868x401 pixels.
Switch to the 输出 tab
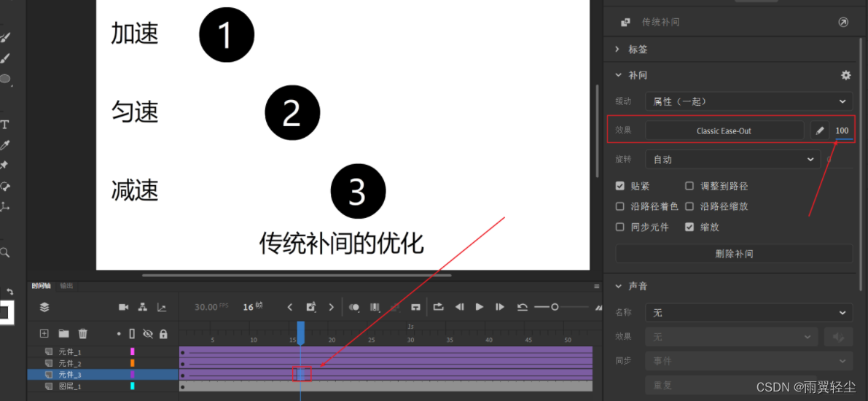[66, 286]
